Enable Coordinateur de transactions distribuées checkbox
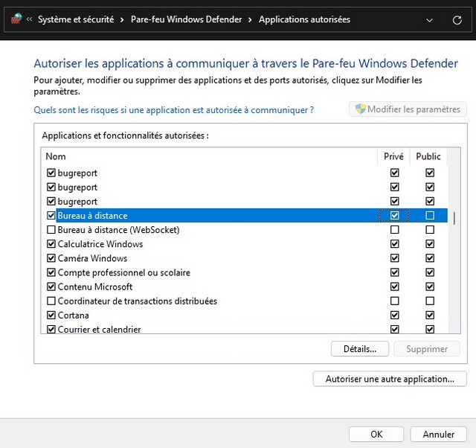The width and height of the screenshot is (476, 448). click(x=51, y=301)
